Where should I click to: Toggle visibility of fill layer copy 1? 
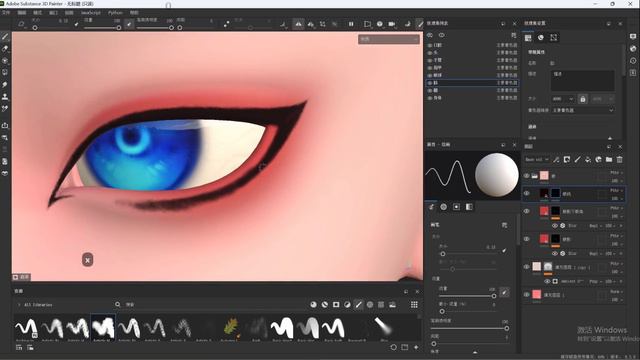click(527, 267)
